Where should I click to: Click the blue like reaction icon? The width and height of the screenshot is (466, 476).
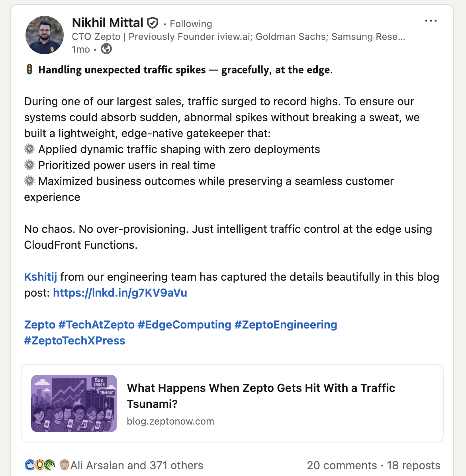[x=29, y=465]
